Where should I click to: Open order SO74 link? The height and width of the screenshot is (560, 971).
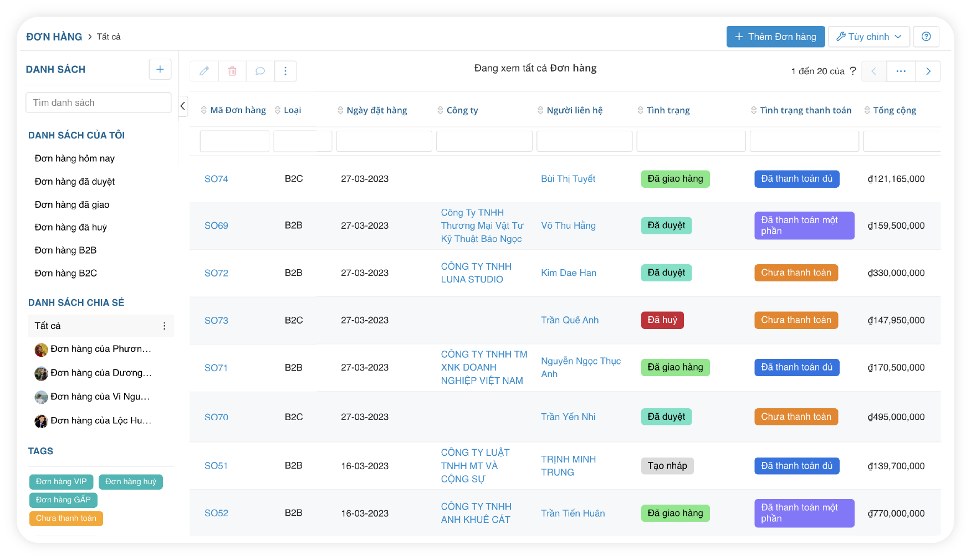216,179
